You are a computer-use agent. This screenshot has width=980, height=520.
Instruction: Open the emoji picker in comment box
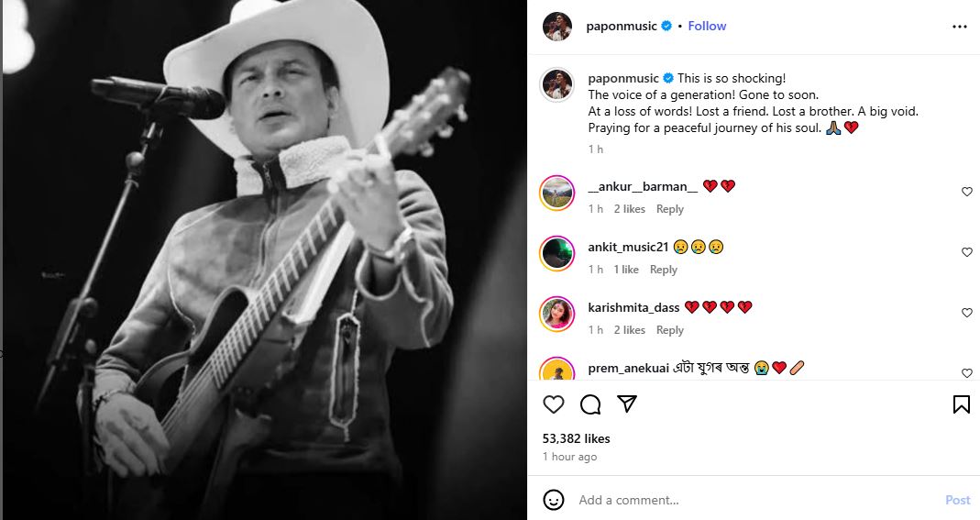click(554, 500)
